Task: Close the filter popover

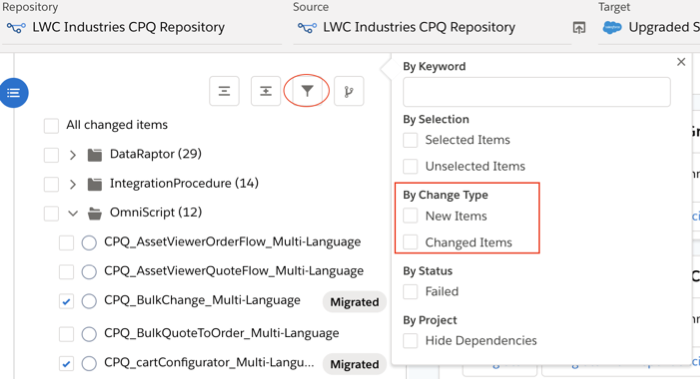Action: (x=681, y=62)
